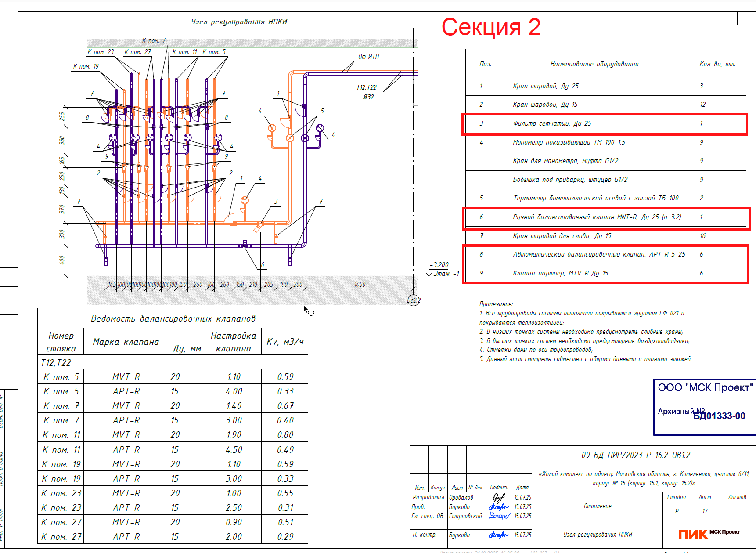Click the "Этаж -1" level label
756x553 pixels.
click(x=446, y=274)
